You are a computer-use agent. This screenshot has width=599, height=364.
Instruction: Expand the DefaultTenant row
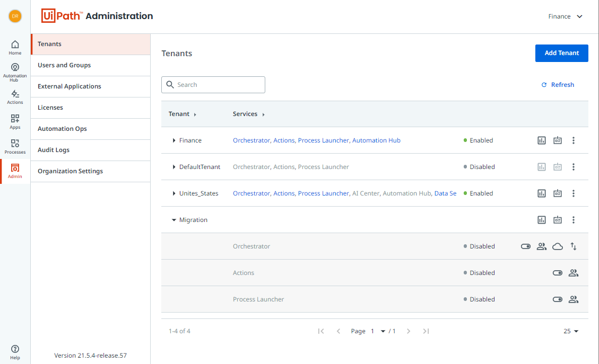coord(174,167)
